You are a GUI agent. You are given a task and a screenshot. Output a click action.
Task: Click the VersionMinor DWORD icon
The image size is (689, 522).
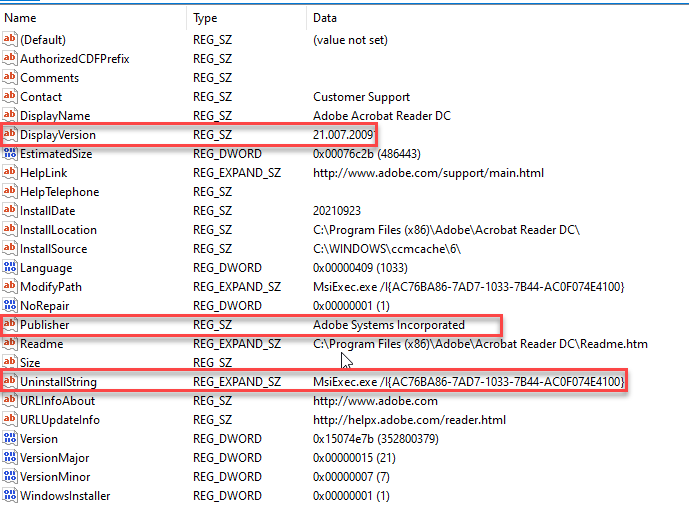[x=10, y=476]
